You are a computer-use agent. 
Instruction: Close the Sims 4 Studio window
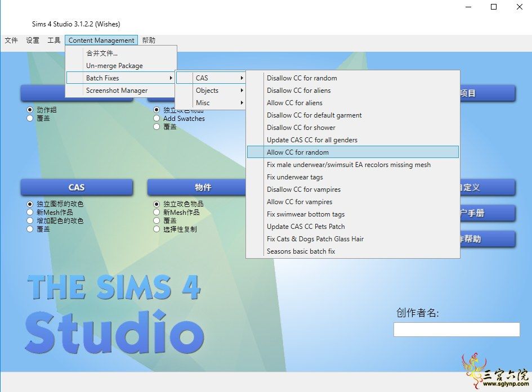coord(520,7)
